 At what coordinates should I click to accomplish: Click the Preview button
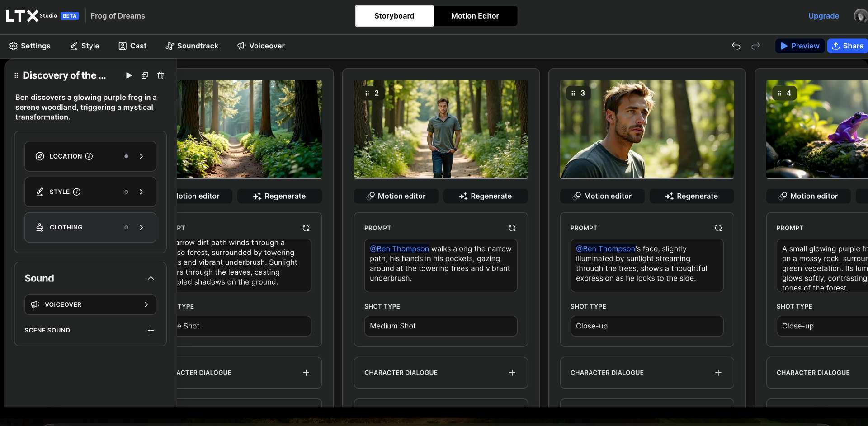[800, 46]
